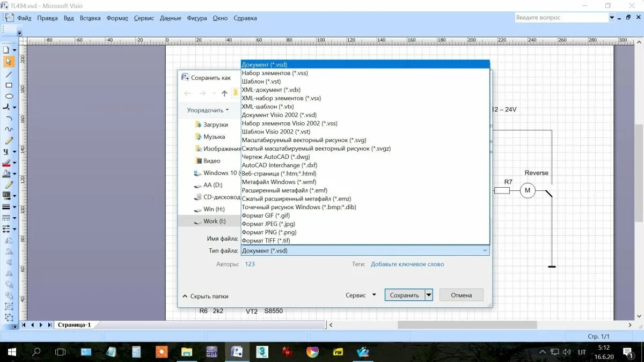Click the New document icon
Image resolution: width=644 pixels, height=362 pixels.
[6, 50]
